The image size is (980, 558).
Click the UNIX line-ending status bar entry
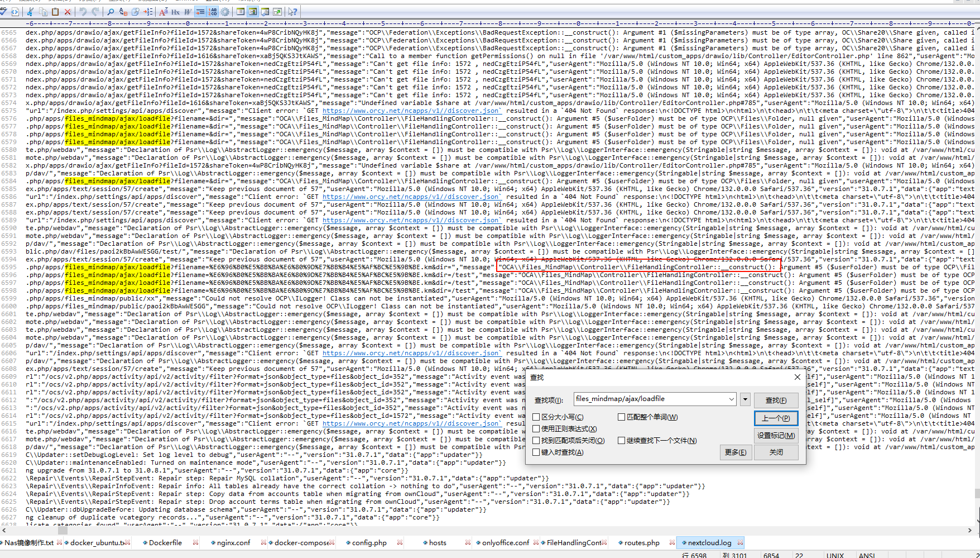(835, 556)
